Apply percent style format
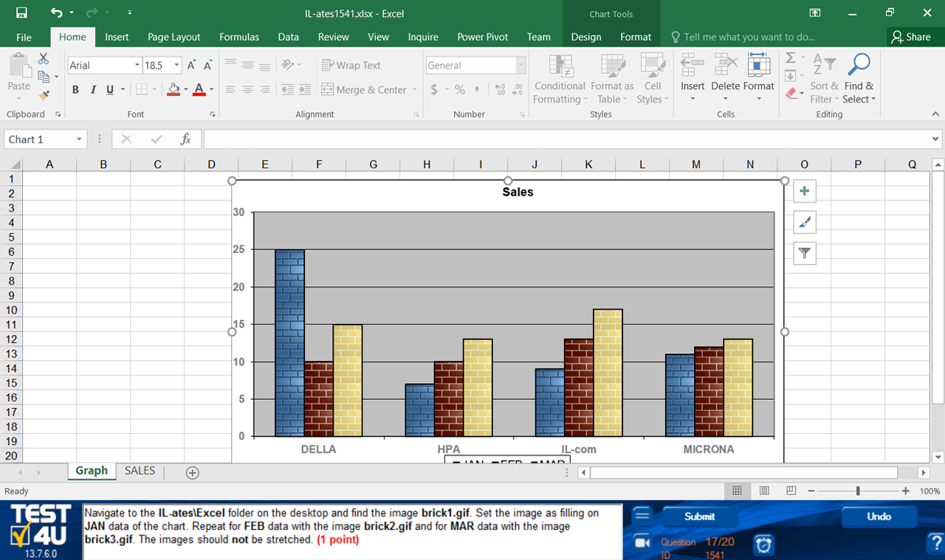 tap(460, 89)
